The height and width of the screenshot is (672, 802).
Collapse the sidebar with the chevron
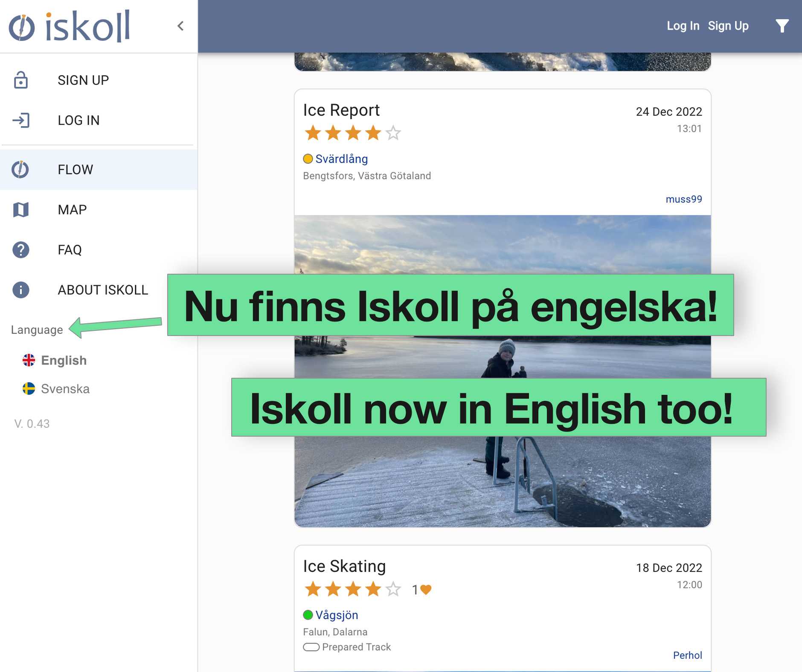point(180,26)
